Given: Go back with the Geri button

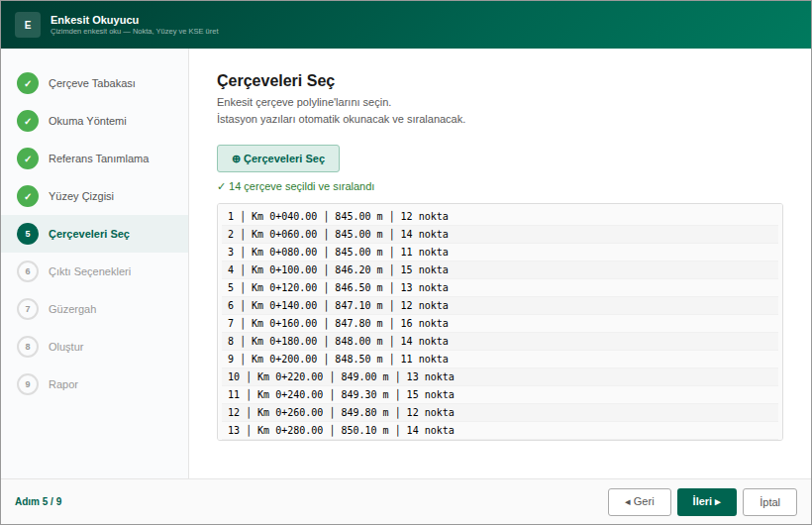Looking at the screenshot, I should coord(640,501).
